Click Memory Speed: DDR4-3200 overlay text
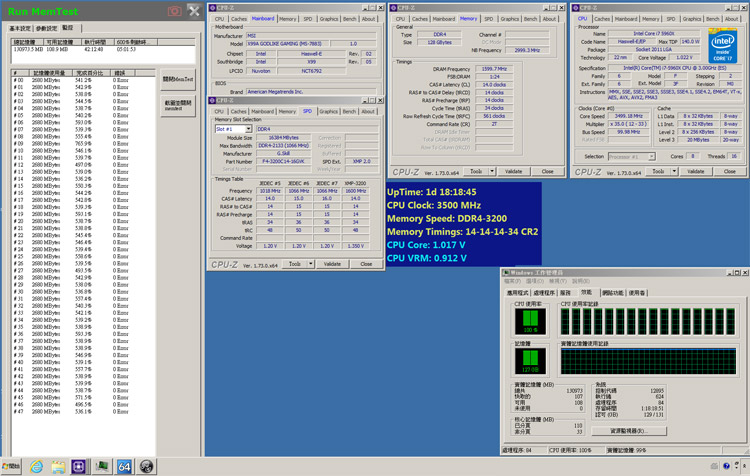 click(447, 219)
